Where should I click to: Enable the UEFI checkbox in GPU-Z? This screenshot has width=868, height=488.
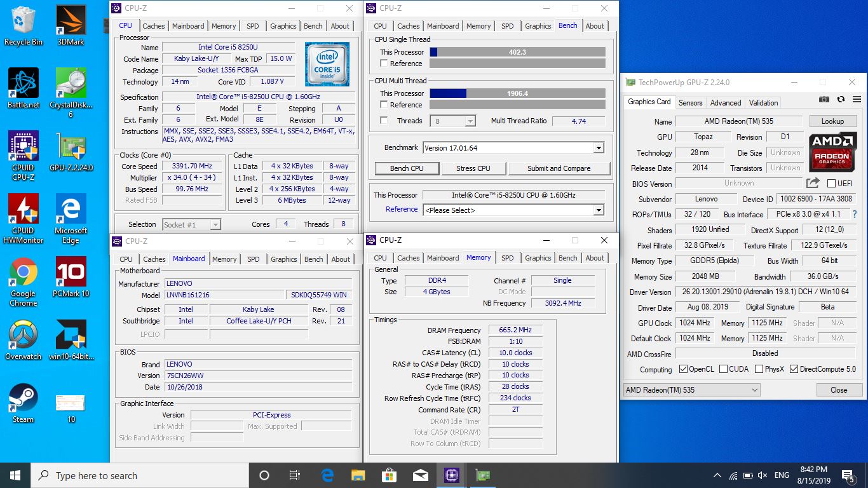coord(831,184)
